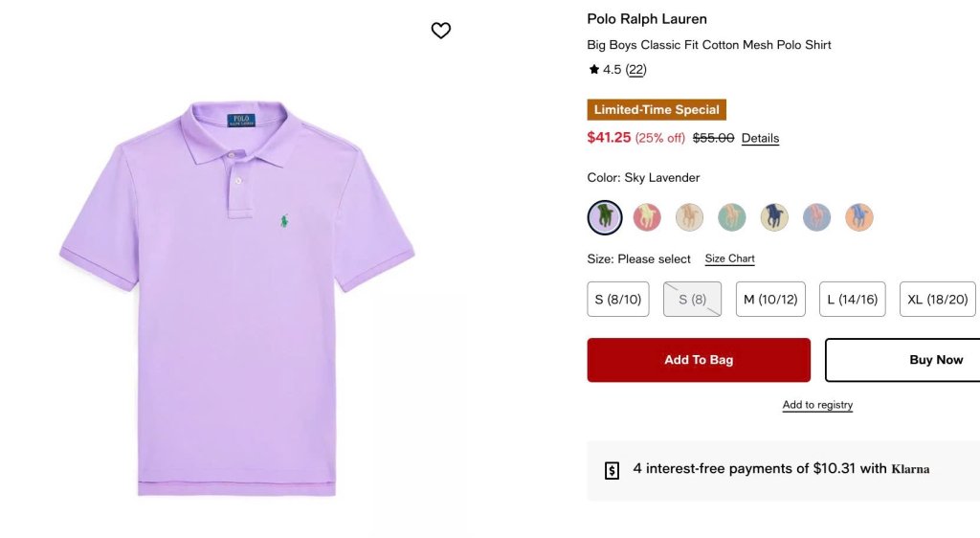Choose the navy pony color swatch
The image size is (980, 538).
coord(774,217)
